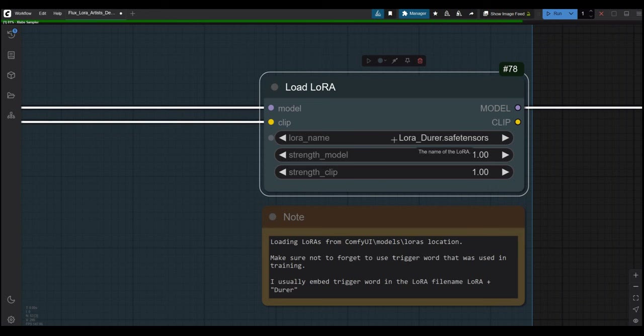Expand the Run options dropdown arrow
The width and height of the screenshot is (644, 336).
[571, 14]
